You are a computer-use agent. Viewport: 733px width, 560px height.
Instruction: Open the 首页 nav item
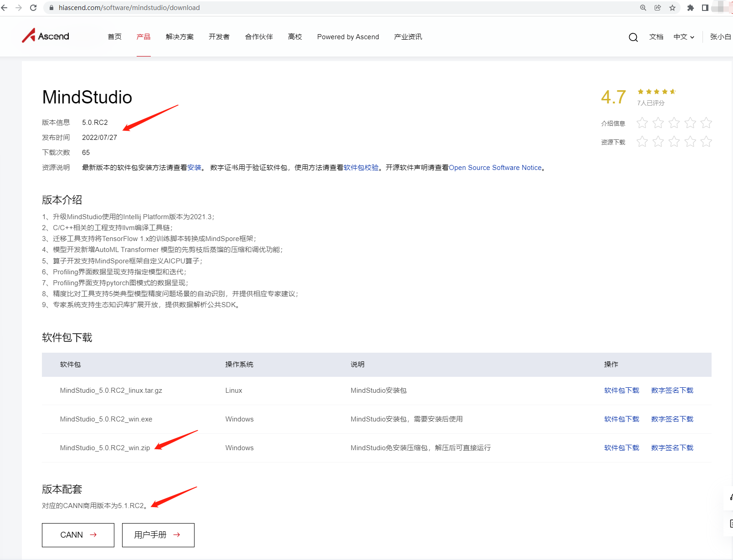click(x=115, y=37)
